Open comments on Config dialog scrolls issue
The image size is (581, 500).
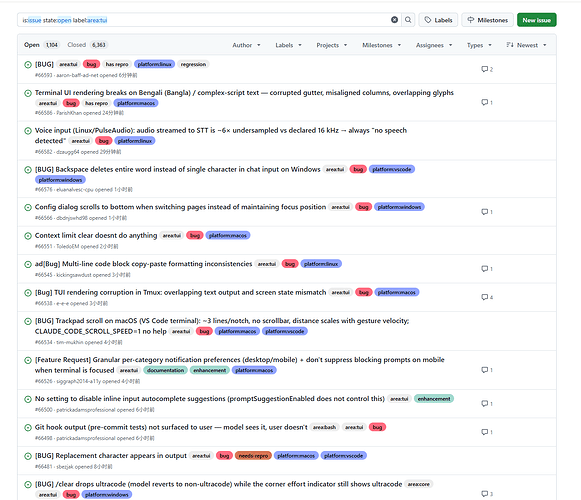487,212
